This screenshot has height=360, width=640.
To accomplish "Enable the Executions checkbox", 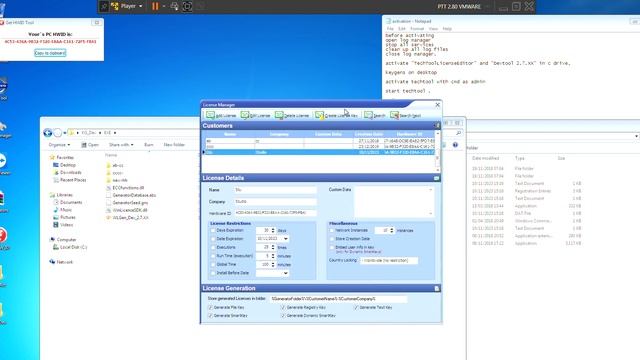I will [213, 247].
